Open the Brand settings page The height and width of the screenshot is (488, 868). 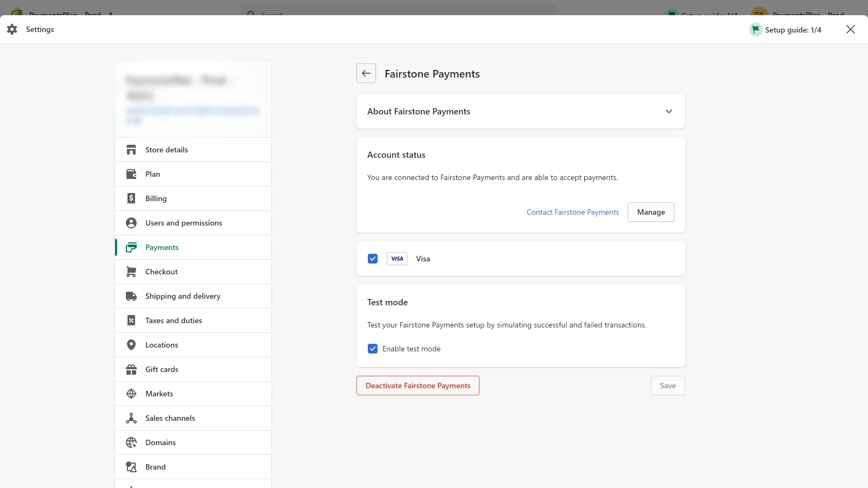tap(193, 467)
